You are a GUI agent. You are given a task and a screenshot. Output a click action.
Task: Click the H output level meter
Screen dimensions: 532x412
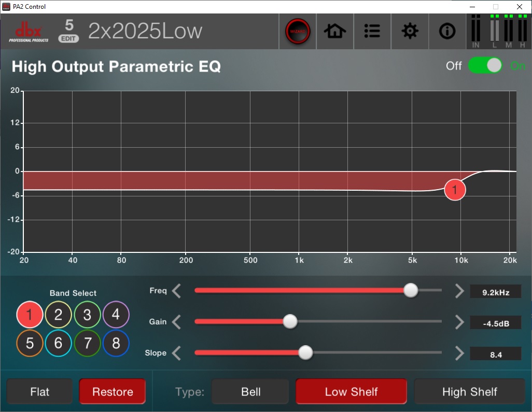523,31
